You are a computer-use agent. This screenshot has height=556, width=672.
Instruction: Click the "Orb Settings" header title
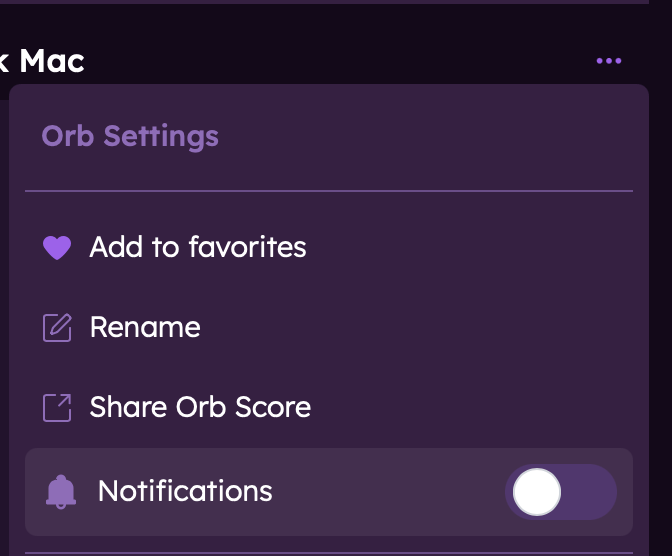pos(130,136)
